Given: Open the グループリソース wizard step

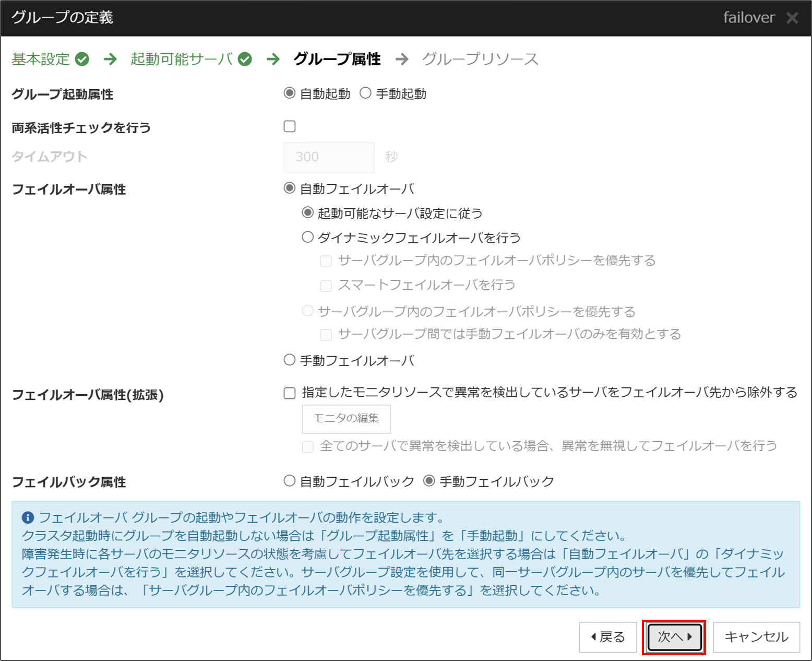Looking at the screenshot, I should [480, 60].
